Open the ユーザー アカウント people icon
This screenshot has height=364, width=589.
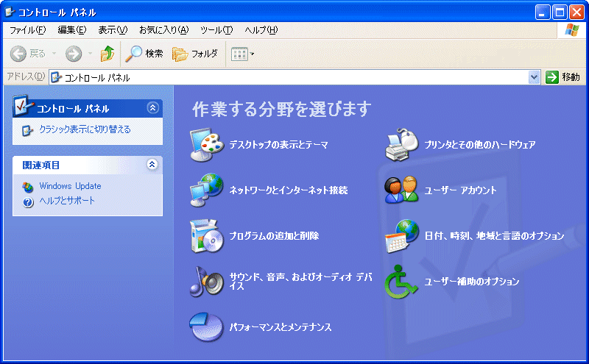[401, 190]
